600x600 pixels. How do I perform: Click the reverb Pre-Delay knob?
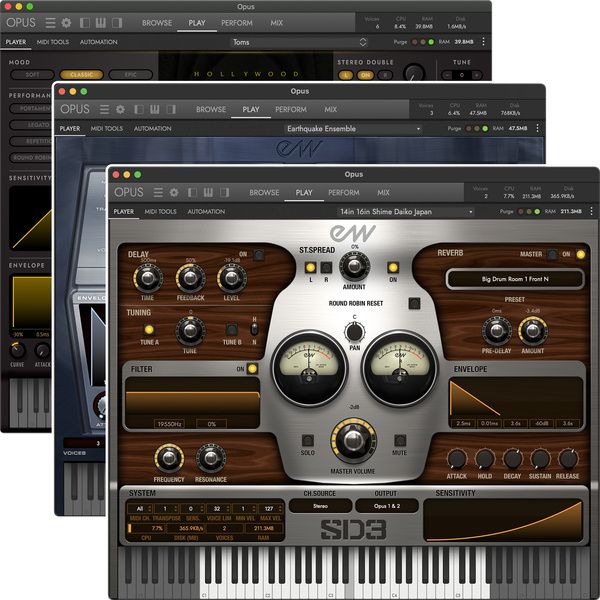coord(496,331)
